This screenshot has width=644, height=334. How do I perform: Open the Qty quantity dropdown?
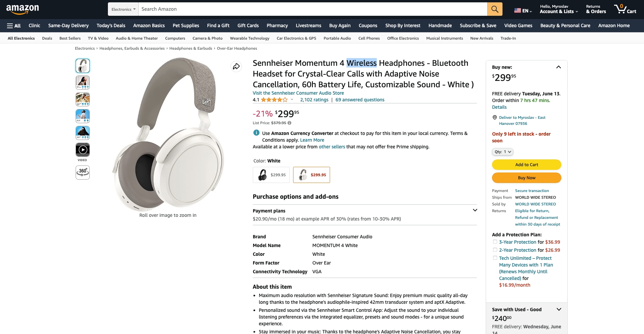point(503,152)
